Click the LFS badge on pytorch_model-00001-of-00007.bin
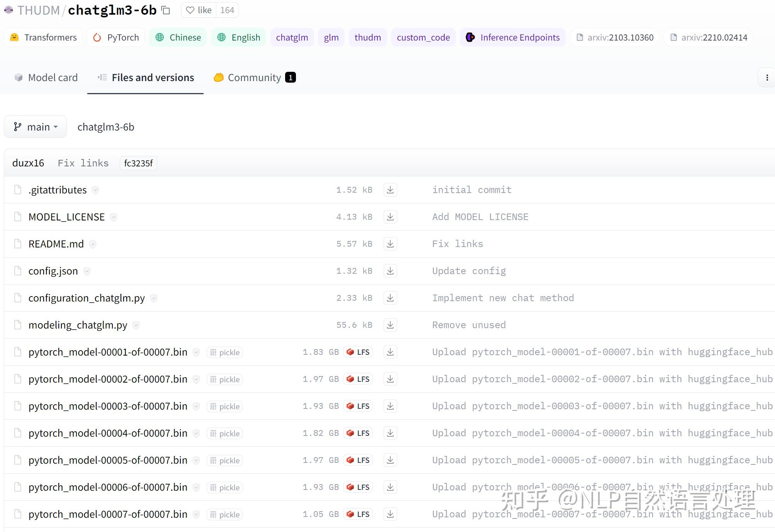Screen dimensions: 775x532 click(358, 352)
